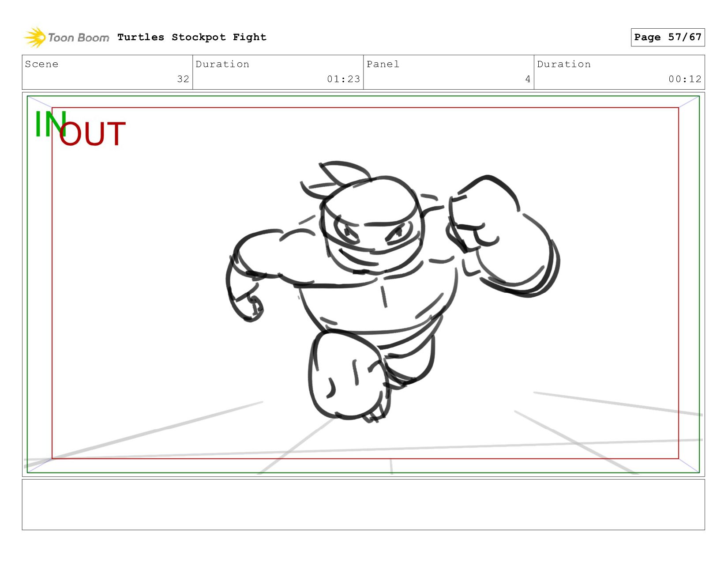
Task: Click the scene number '32'
Action: [183, 79]
